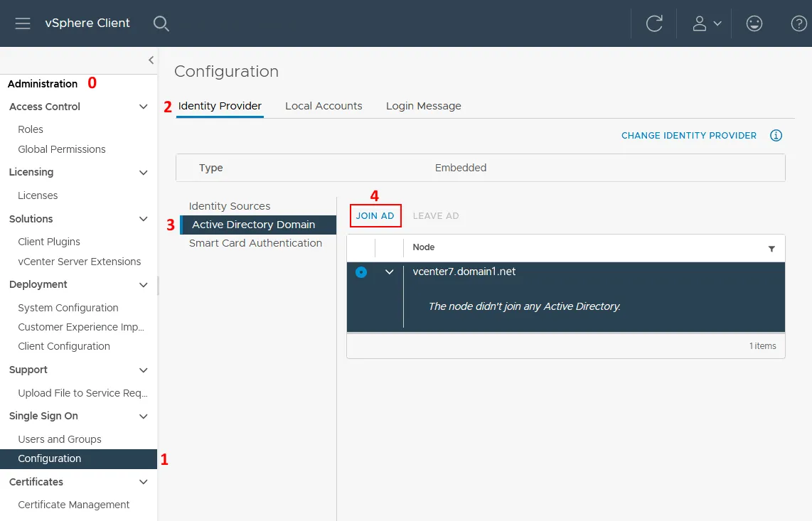Click the info icon beside Change Identity Provider

click(776, 136)
